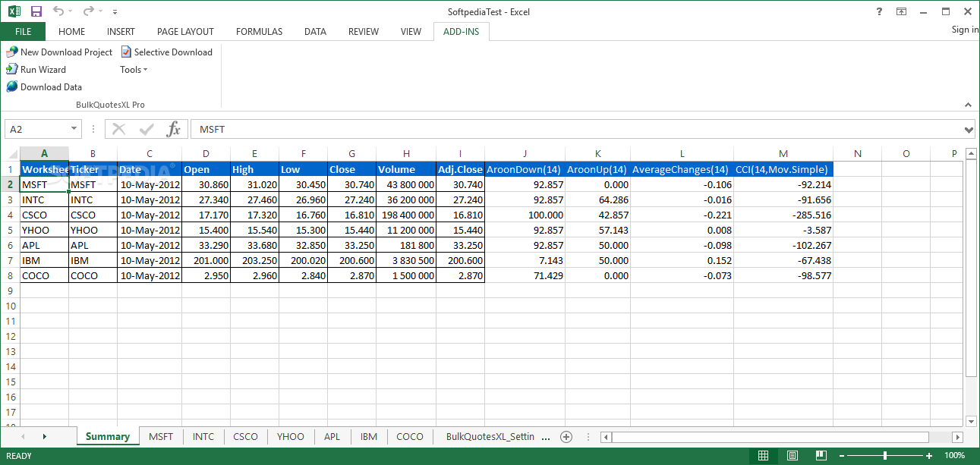Switch to Page Break Preview icon
This screenshot has width=980, height=465.
tap(820, 456)
